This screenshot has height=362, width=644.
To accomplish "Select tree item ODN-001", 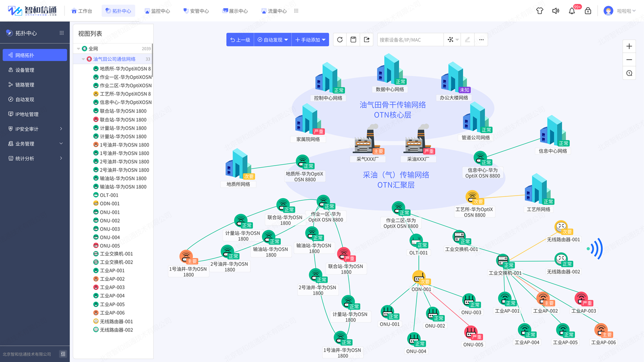I will click(x=106, y=204).
